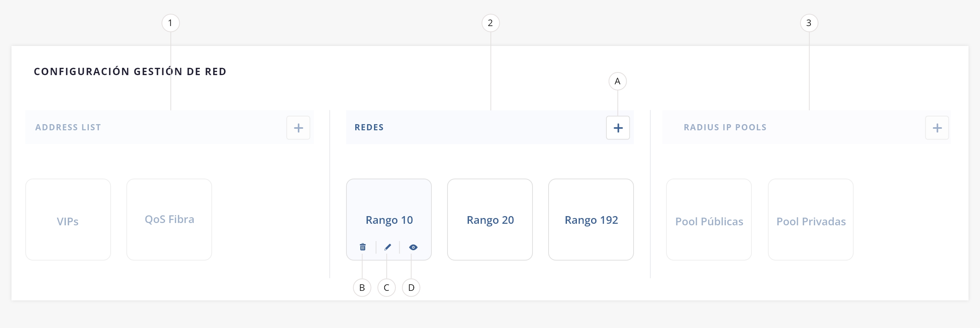
Task: Choose the Rango 192 network card
Action: click(x=591, y=220)
